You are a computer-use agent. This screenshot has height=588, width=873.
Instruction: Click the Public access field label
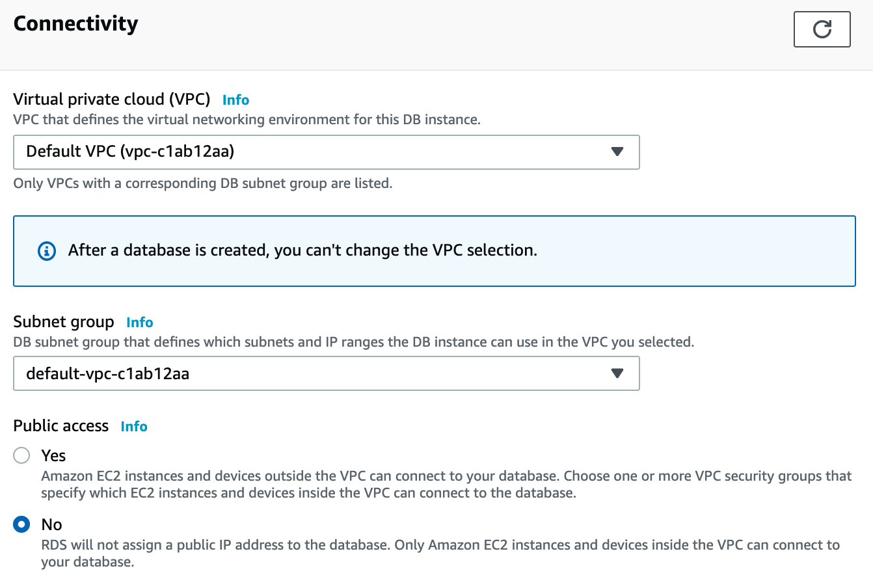pos(61,425)
